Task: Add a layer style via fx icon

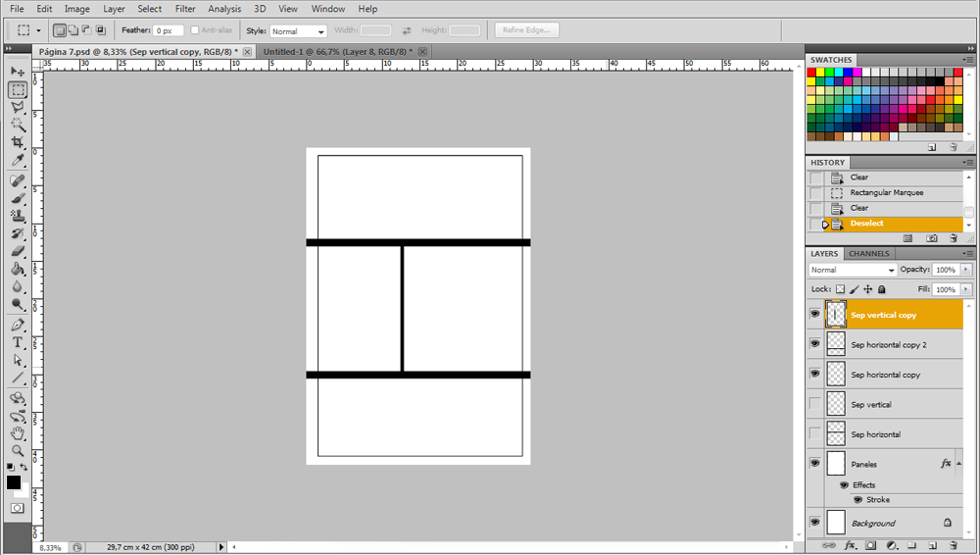Action: tap(850, 544)
